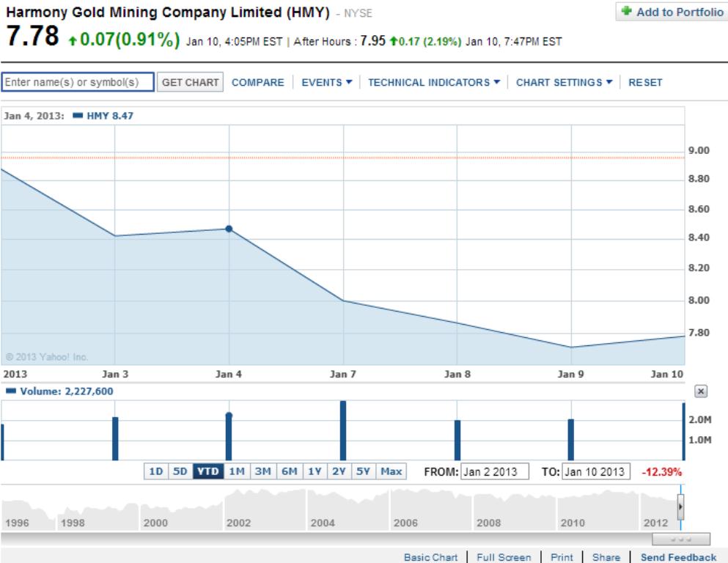
Task: Select the 2Y range tab
Action: [339, 471]
